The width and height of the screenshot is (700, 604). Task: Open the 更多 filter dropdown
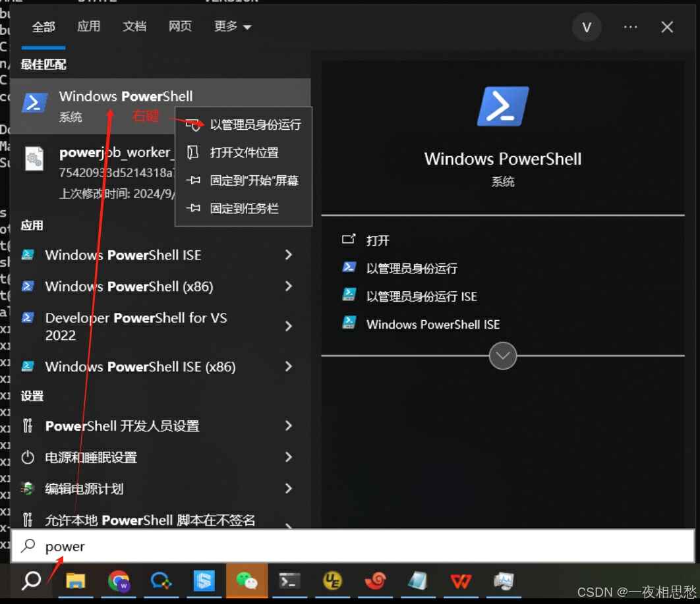pyautogui.click(x=233, y=27)
